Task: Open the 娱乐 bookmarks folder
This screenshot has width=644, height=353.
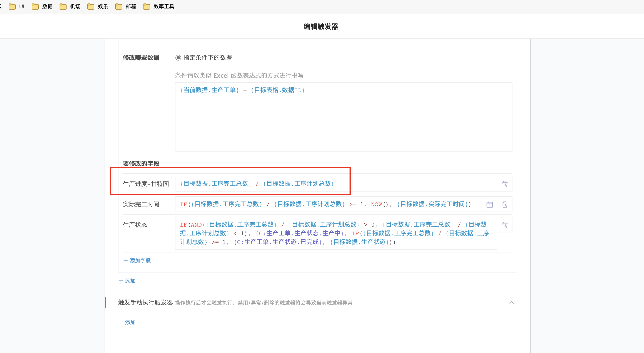Action: tap(98, 7)
